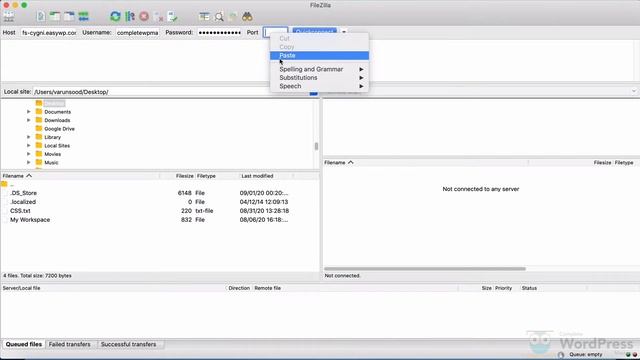Click the refresh file lists icon

pos(115,16)
